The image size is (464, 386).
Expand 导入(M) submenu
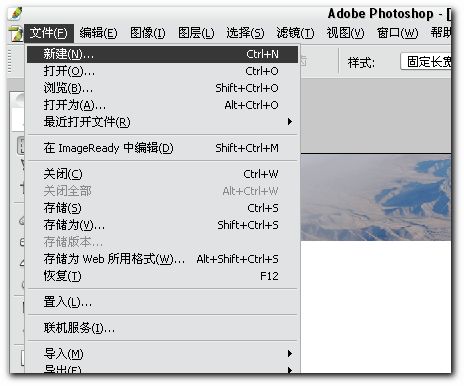pyautogui.click(x=162, y=354)
